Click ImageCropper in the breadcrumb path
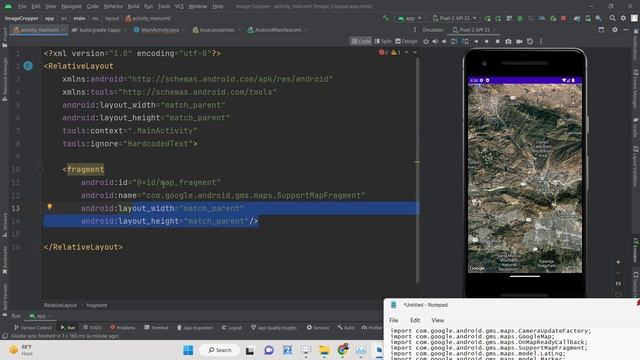The image size is (640, 360). tap(22, 18)
